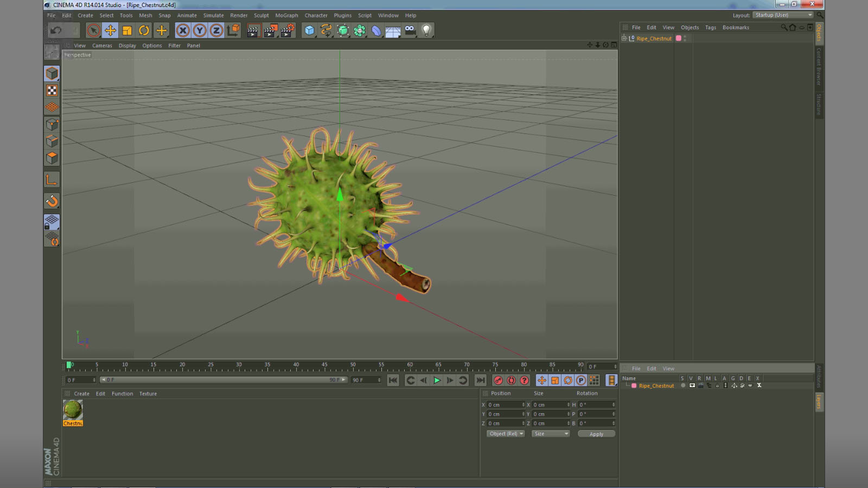The width and height of the screenshot is (868, 488).
Task: Click the Rotation H input field
Action: pyautogui.click(x=597, y=404)
